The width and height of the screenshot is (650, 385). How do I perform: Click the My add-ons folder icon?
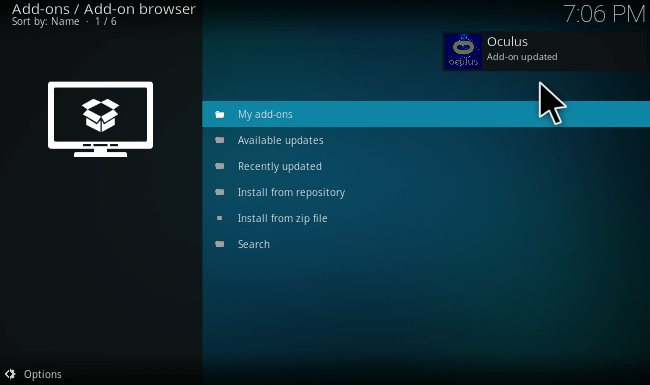point(220,114)
